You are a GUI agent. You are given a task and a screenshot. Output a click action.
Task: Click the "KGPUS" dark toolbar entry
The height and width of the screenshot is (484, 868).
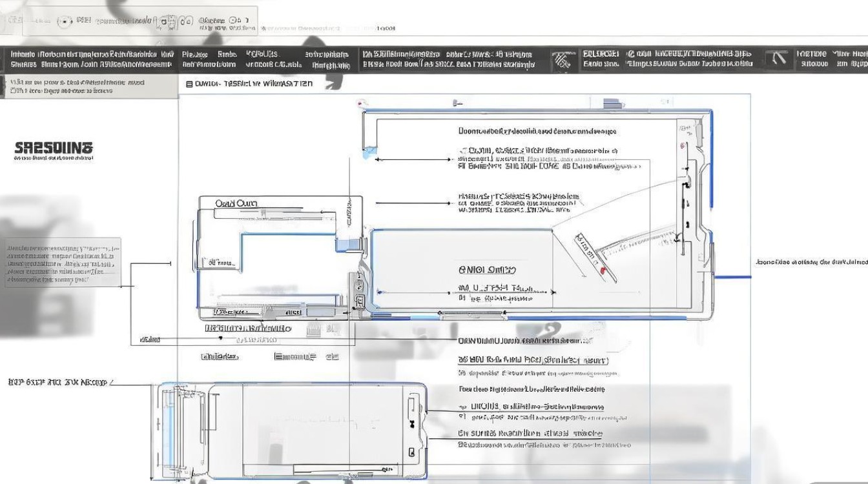click(261, 54)
